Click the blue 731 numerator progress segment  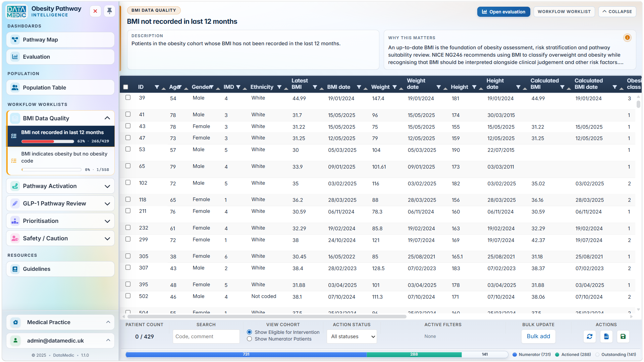pos(246,354)
